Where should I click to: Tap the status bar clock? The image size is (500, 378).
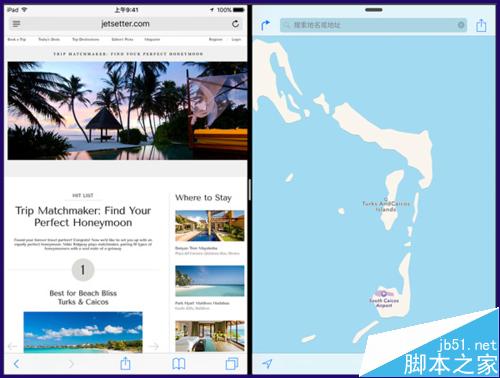126,10
